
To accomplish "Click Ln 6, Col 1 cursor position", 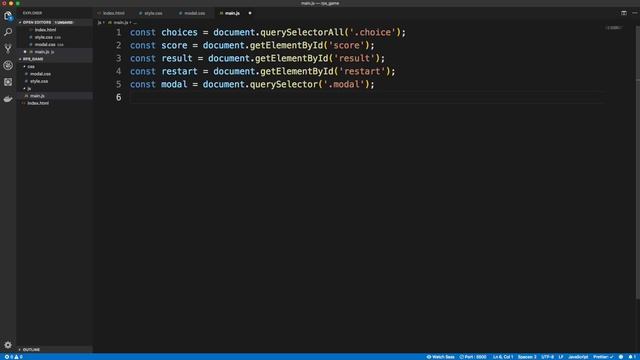I will pyautogui.click(x=503, y=357).
